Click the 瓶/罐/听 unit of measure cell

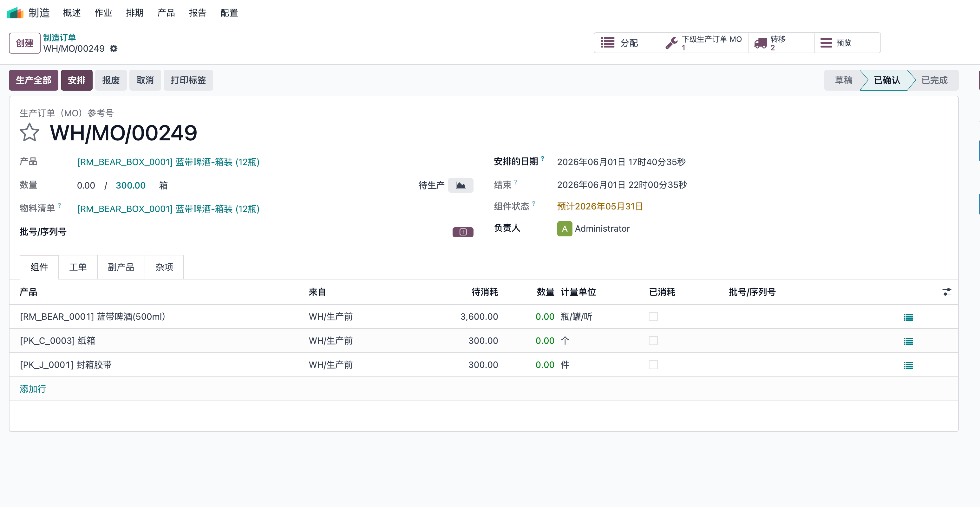point(576,317)
